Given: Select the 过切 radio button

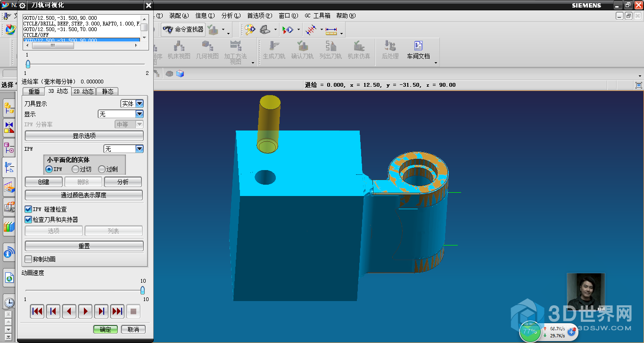Looking at the screenshot, I should pyautogui.click(x=75, y=169).
